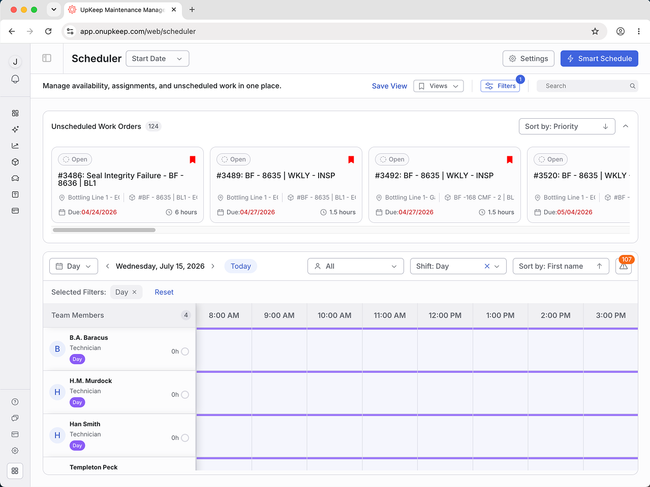Viewport: 650px width, 487px height.
Task: Click the red priority flag on #3492
Action: coord(509,160)
